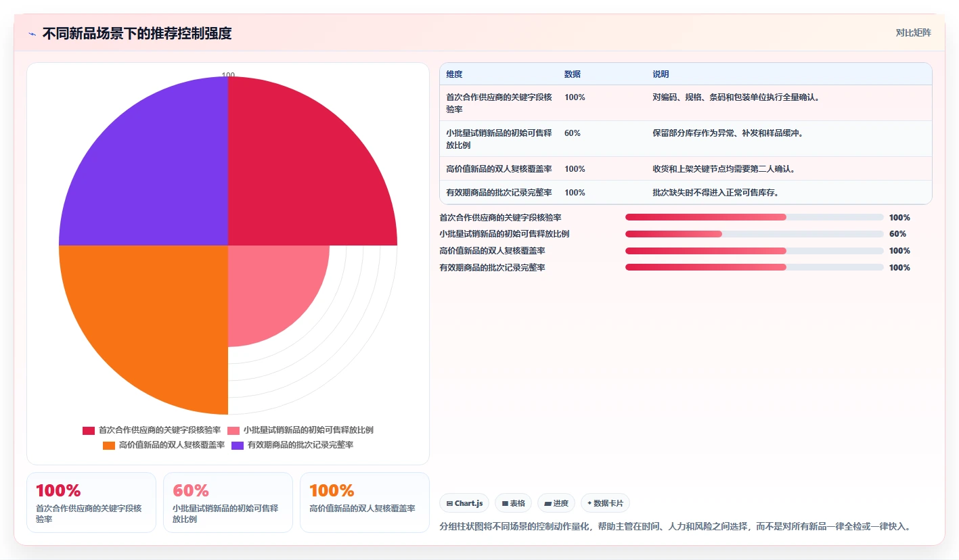The image size is (959, 560).
Task: Click description 批次缺失时不得进入正常可售库存
Action: [x=716, y=193]
